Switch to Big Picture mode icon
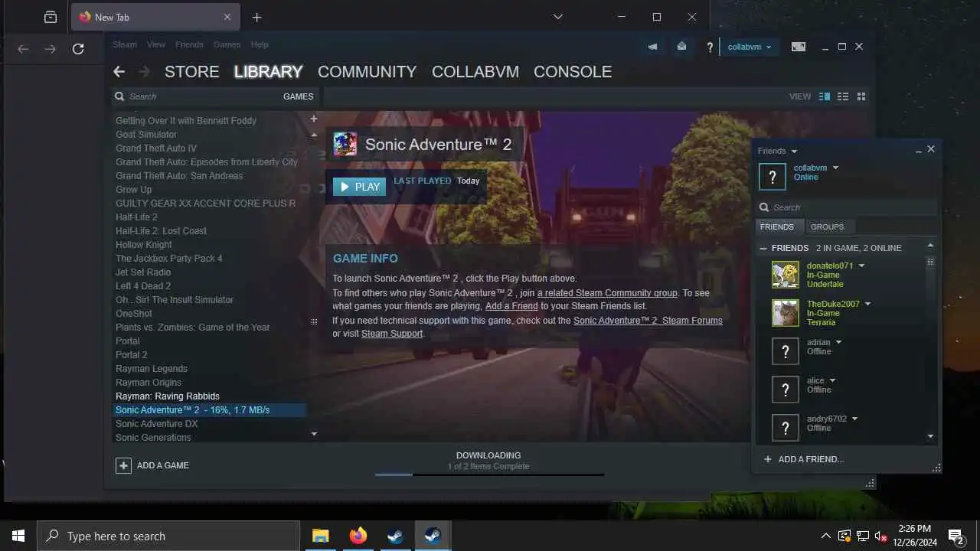Image resolution: width=980 pixels, height=551 pixels. (x=799, y=47)
